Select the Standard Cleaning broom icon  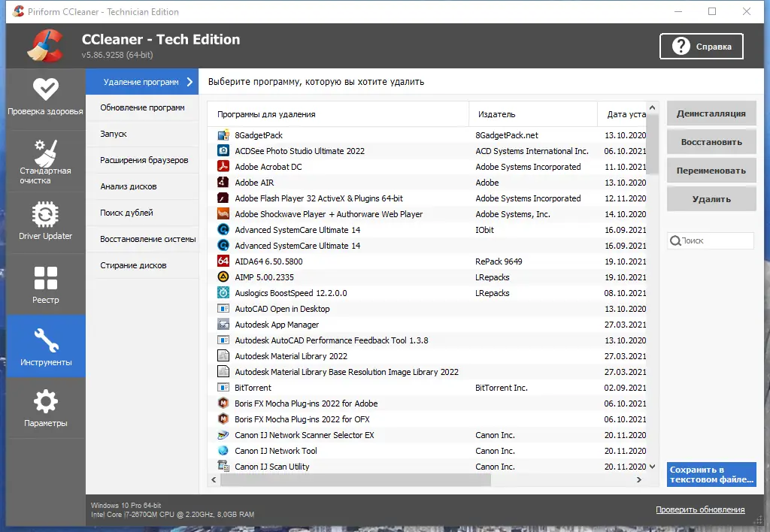coord(45,153)
